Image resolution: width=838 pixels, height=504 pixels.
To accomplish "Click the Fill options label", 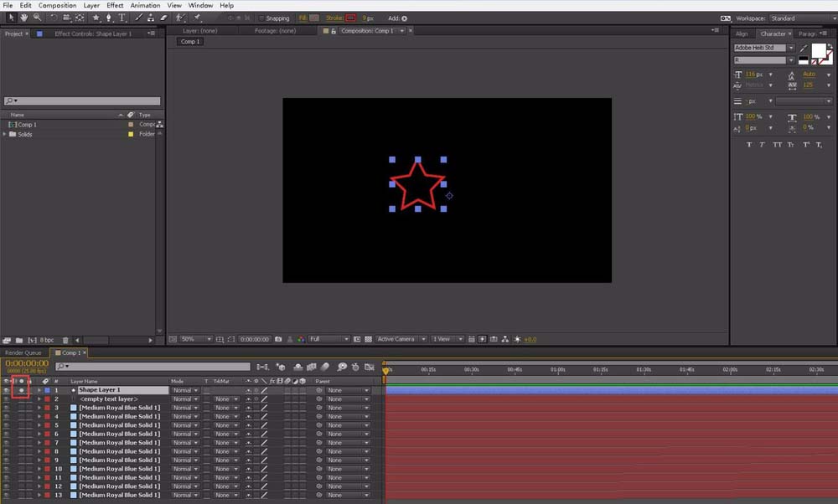I will (x=303, y=18).
